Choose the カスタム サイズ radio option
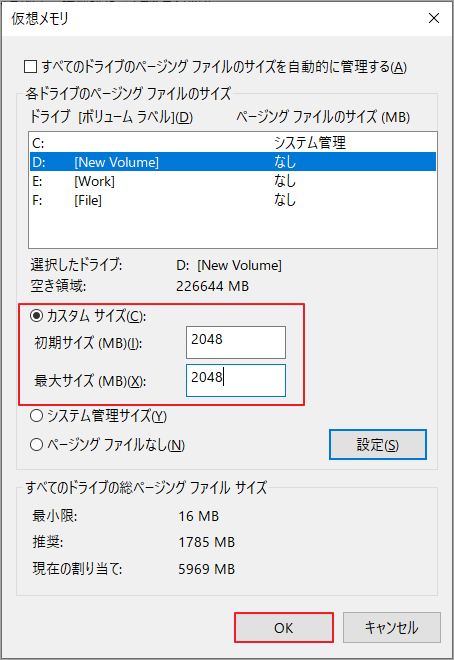 point(37,316)
